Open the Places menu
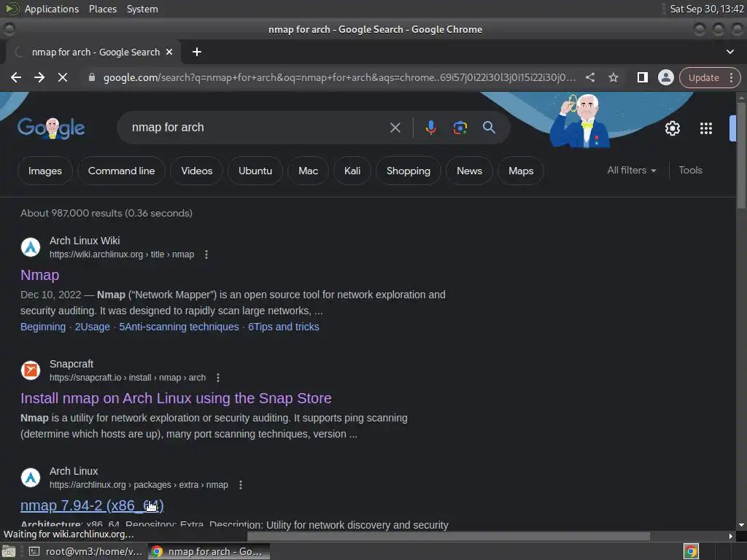The width and height of the screenshot is (747, 560). (x=102, y=9)
